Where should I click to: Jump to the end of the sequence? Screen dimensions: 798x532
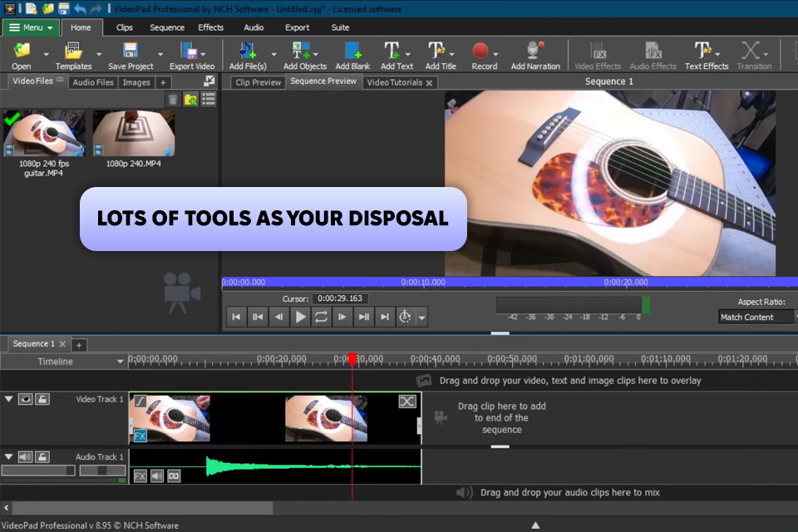pos(385,317)
